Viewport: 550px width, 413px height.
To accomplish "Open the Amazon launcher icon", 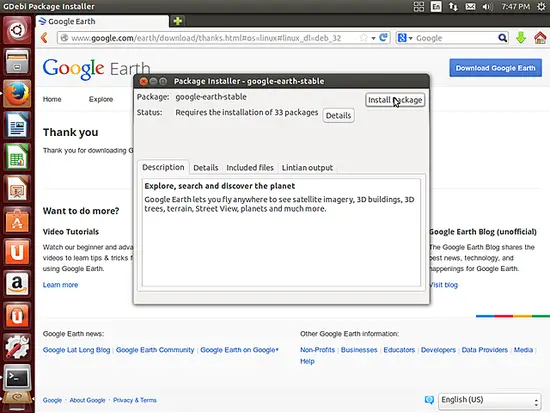I will click(x=17, y=284).
